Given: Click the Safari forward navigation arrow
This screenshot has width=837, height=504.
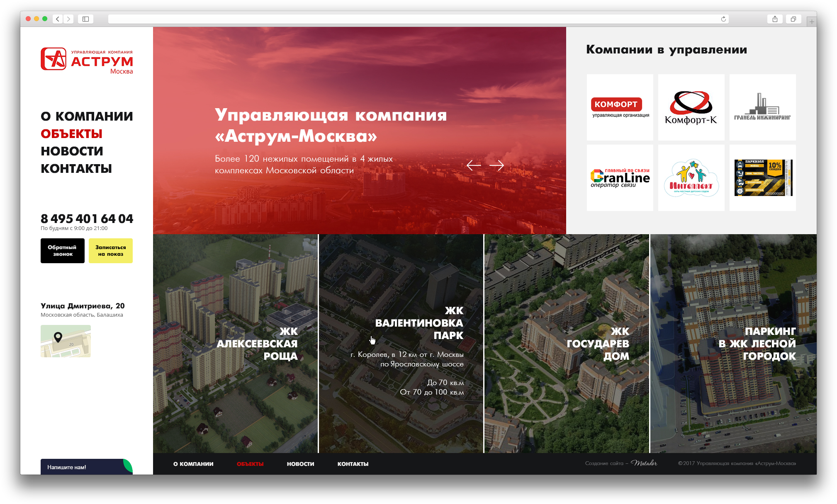Looking at the screenshot, I should pyautogui.click(x=69, y=19).
